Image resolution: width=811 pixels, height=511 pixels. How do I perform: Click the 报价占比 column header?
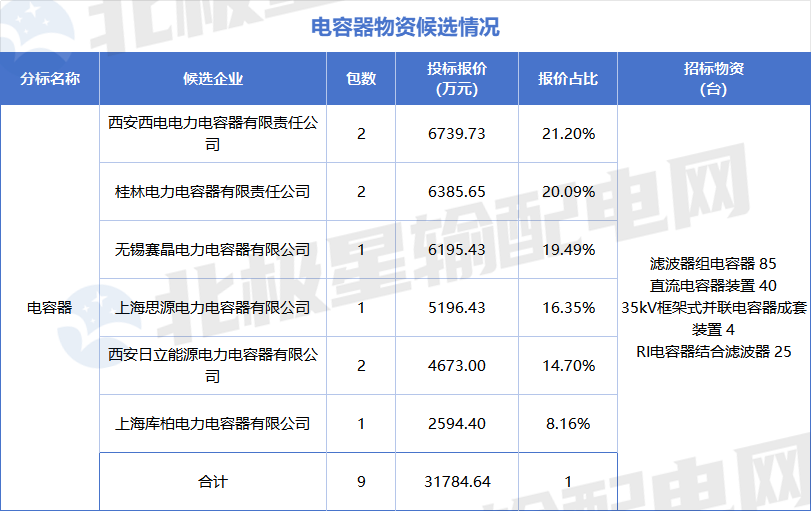(x=568, y=79)
